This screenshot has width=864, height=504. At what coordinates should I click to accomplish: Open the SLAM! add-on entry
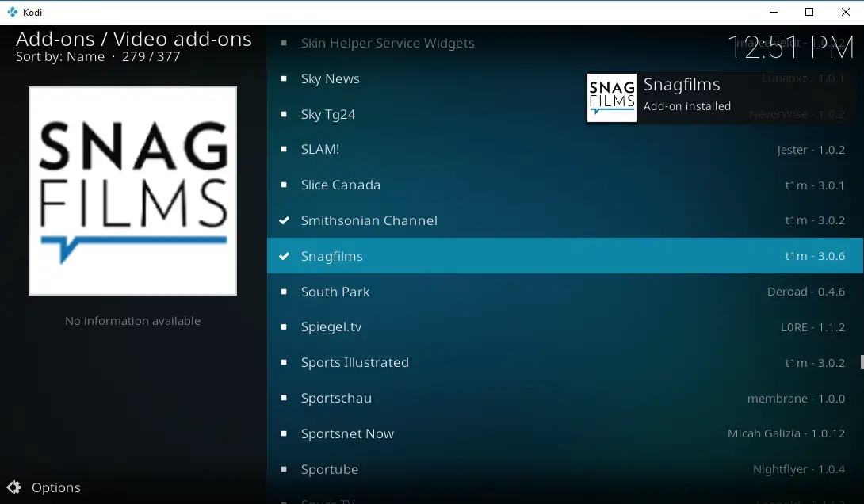tap(565, 149)
